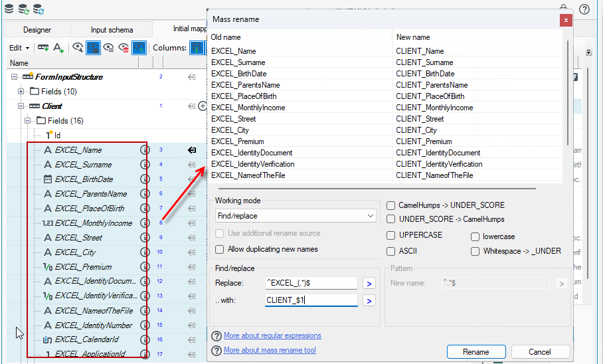This screenshot has width=603, height=364.
Task: Select the EXCEL_Name tree item
Action: 78,149
